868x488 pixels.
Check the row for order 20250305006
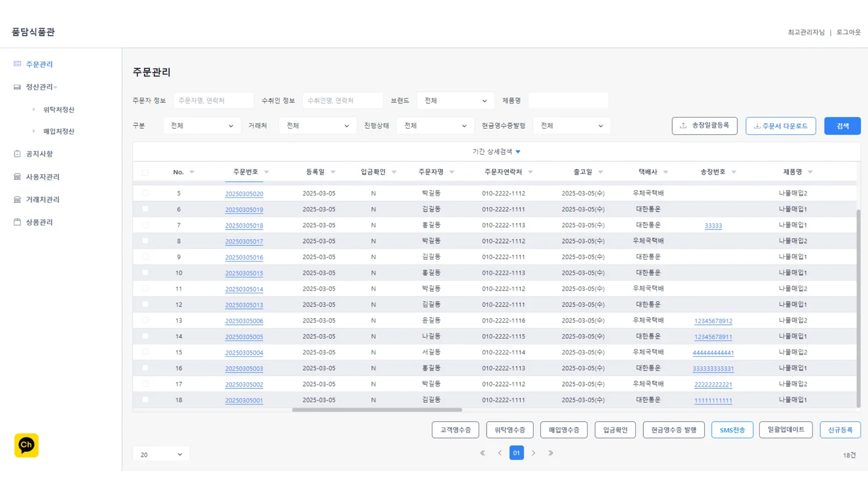click(x=145, y=320)
